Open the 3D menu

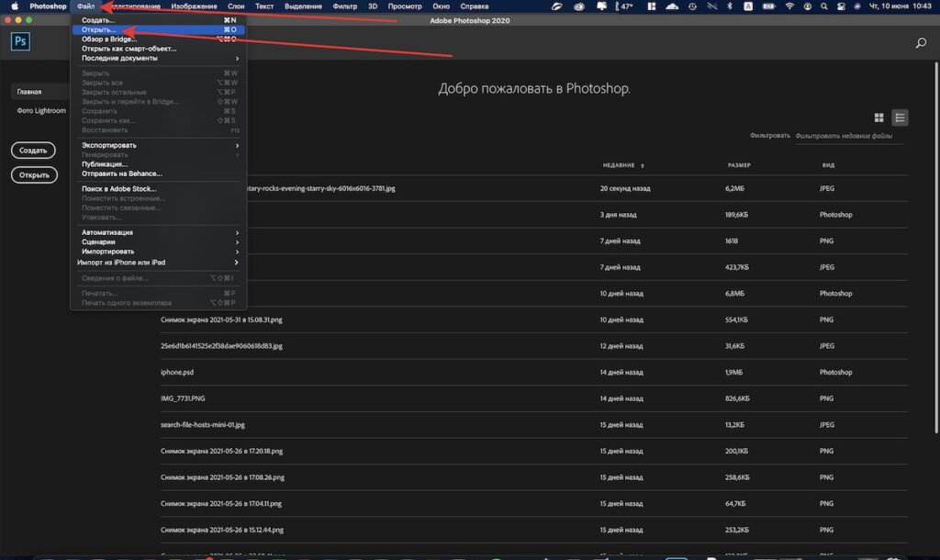[373, 6]
